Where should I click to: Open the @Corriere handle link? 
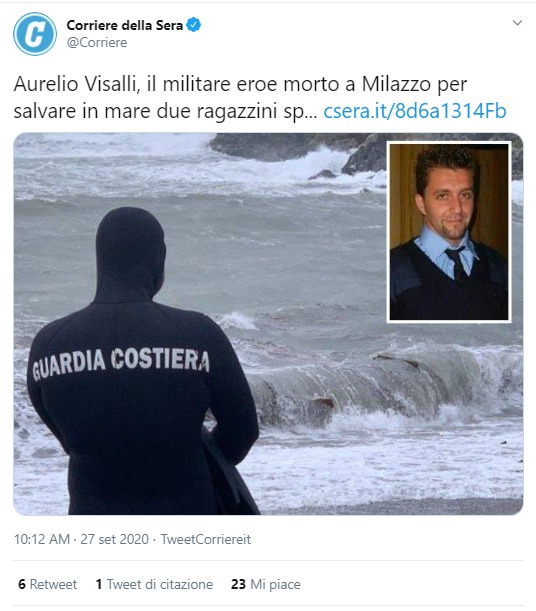(x=97, y=42)
